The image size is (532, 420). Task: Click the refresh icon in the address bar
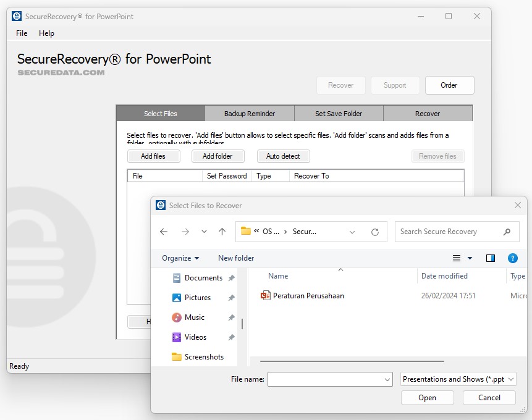click(375, 232)
